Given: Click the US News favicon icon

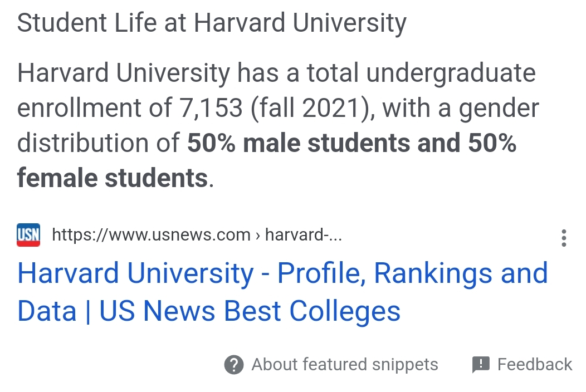Looking at the screenshot, I should point(28,235).
